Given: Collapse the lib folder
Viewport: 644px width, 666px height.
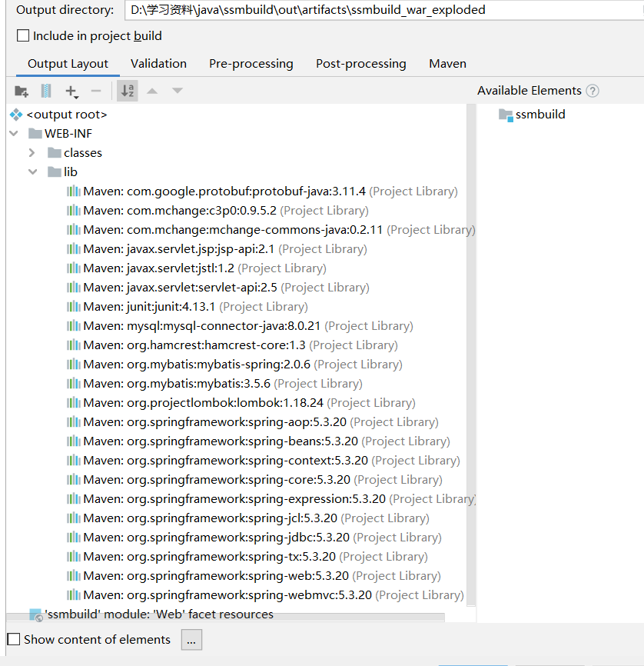Looking at the screenshot, I should click(x=33, y=171).
